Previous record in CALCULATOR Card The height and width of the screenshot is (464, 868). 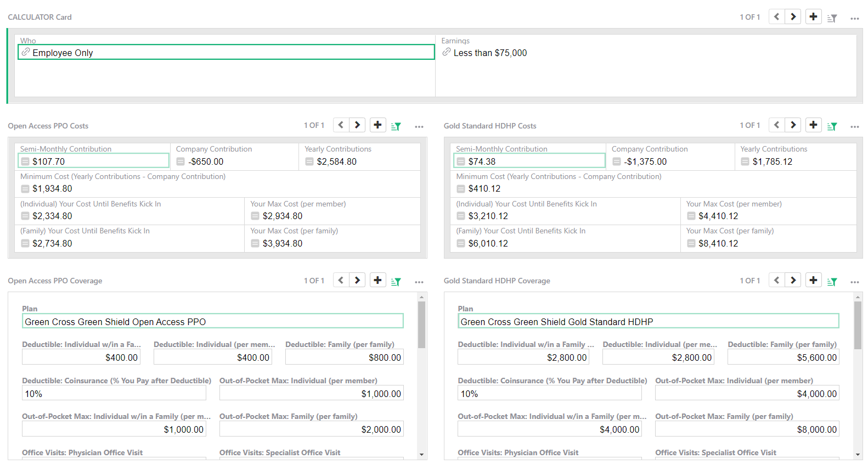click(776, 16)
